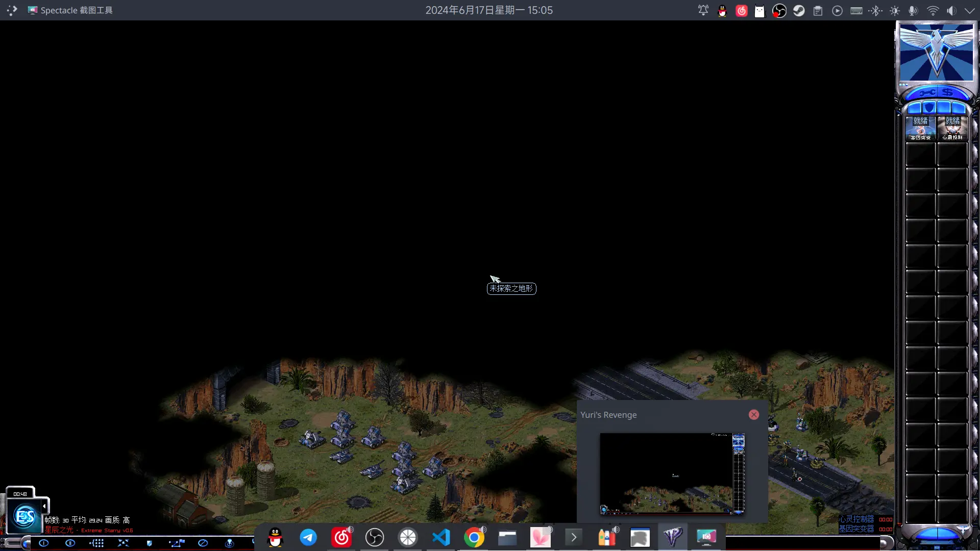Image resolution: width=980 pixels, height=551 pixels.
Task: Click the Yuri's Revenge preview thumbnail
Action: click(672, 473)
